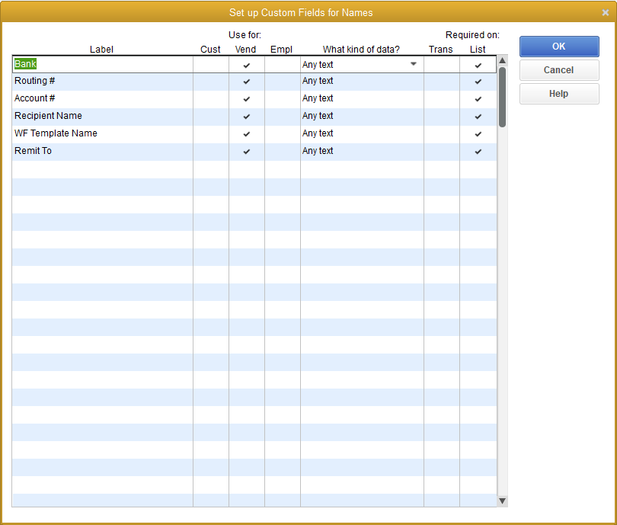Click the scrollbar down arrow
The height and width of the screenshot is (525, 617).
[502, 501]
